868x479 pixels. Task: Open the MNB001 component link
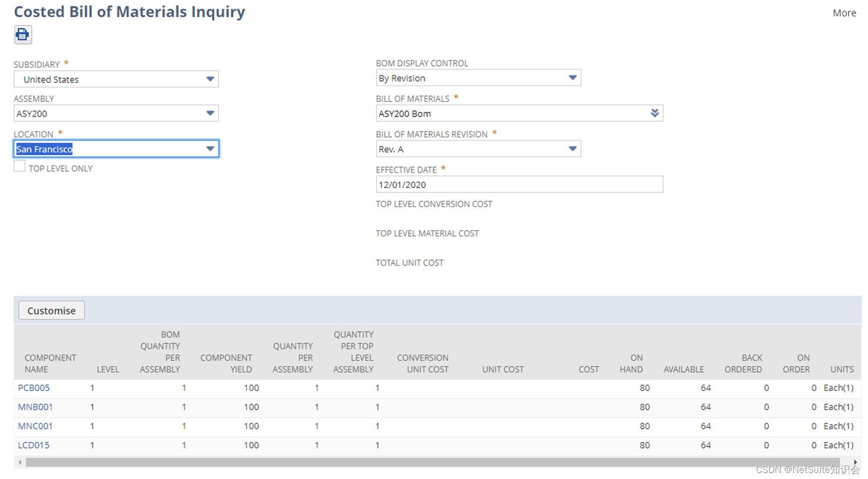[x=35, y=407]
